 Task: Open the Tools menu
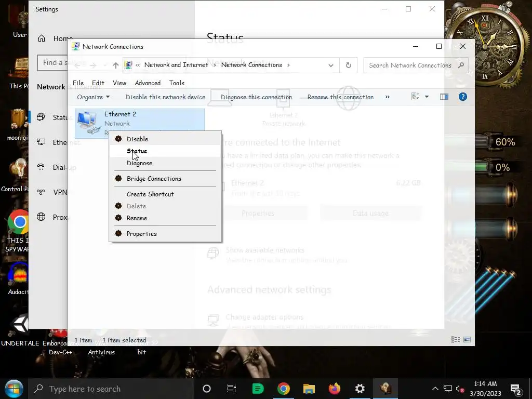(x=177, y=83)
